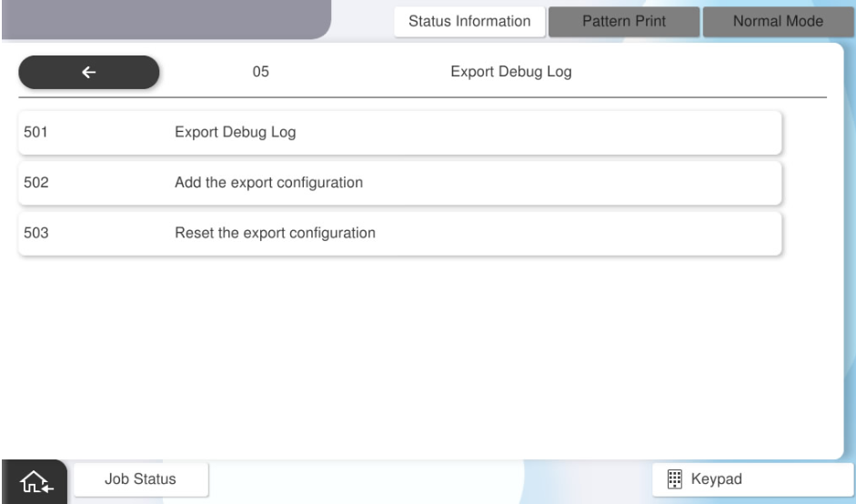The height and width of the screenshot is (504, 856).
Task: Click the gray banner at top-left corner
Action: (164, 18)
